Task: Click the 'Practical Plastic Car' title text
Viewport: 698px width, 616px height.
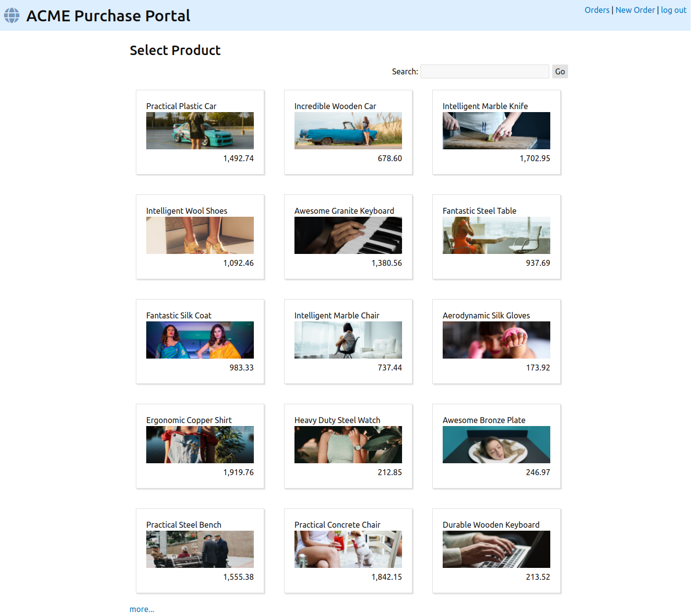Action: point(181,106)
